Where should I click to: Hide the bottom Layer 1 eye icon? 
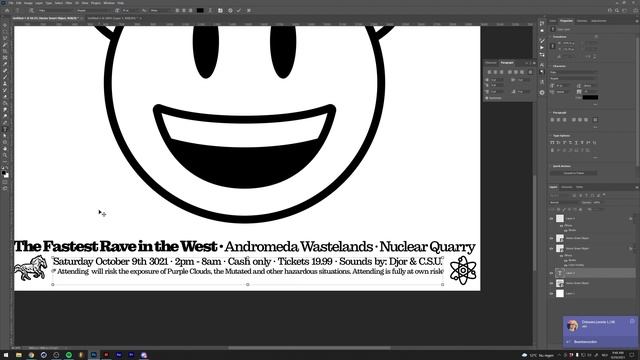pyautogui.click(x=551, y=293)
